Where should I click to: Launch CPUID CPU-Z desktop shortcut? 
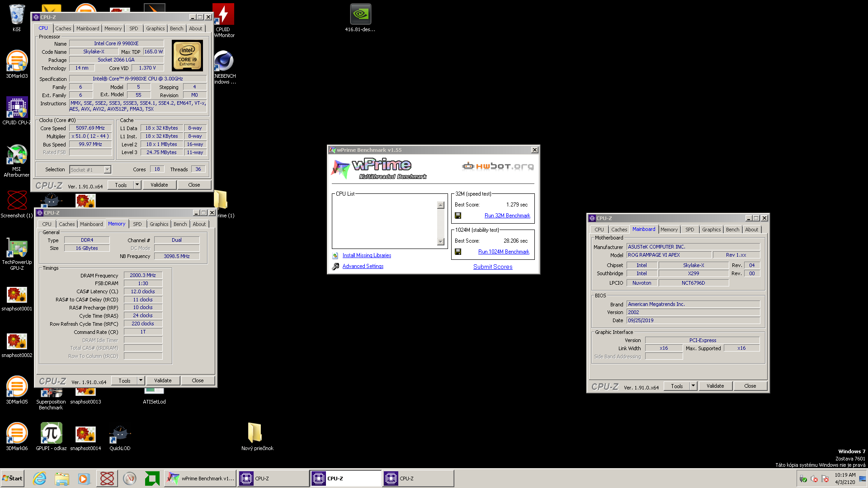point(17,111)
